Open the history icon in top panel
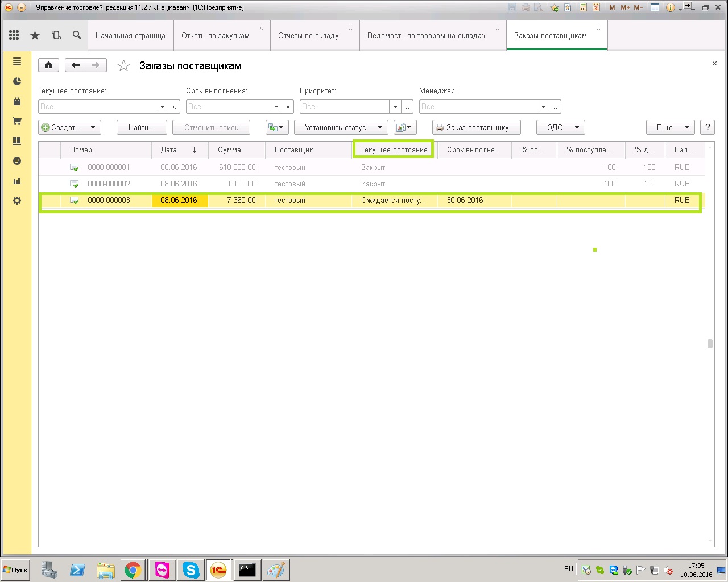This screenshot has width=728, height=582. pyautogui.click(x=56, y=35)
